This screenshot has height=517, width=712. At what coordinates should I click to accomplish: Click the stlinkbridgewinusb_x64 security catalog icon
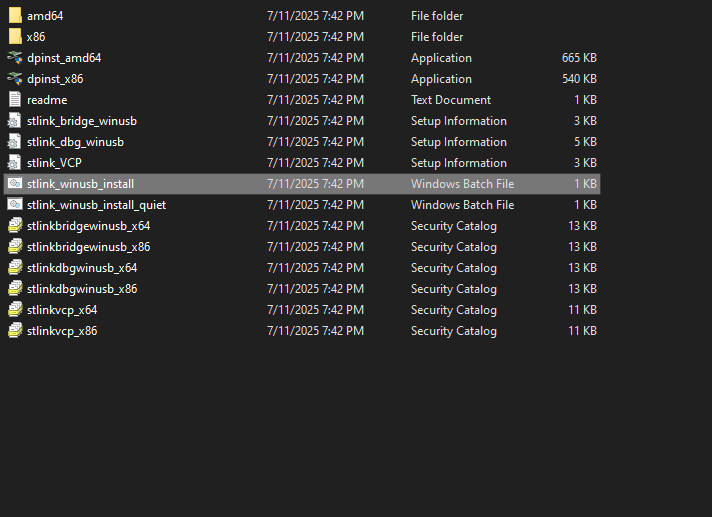pos(15,226)
